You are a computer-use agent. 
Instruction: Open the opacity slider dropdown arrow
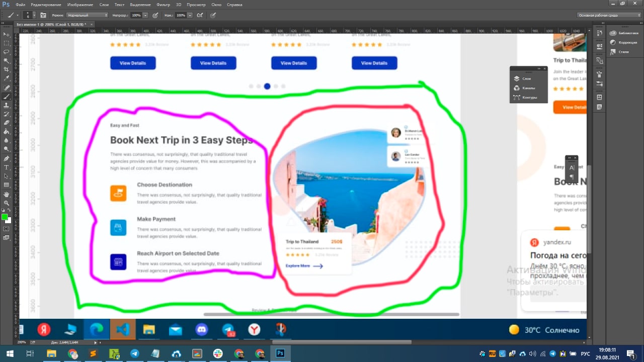145,15
